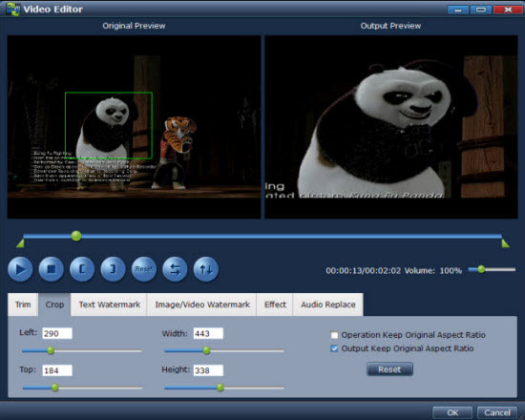The image size is (525, 420).
Task: Set trim end with right bracket button
Action: (114, 269)
